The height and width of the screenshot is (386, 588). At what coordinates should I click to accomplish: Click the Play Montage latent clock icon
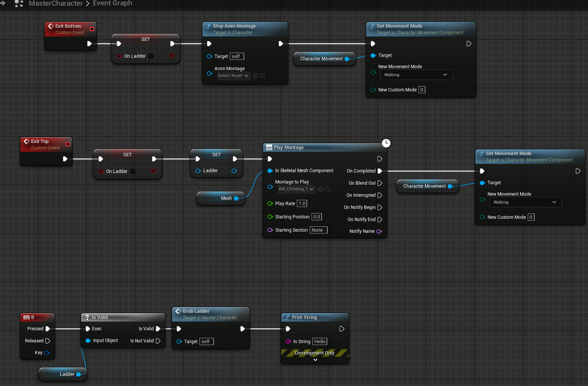pyautogui.click(x=386, y=143)
